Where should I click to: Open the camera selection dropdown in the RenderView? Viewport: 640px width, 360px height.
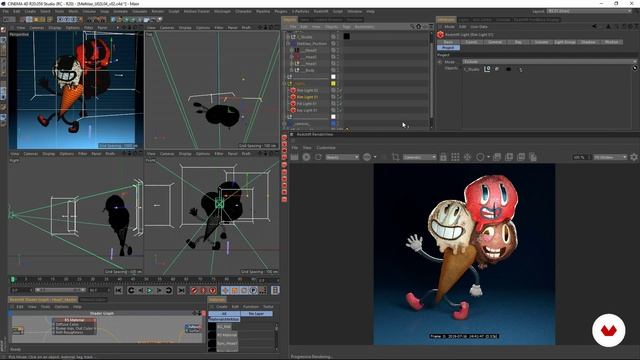[420, 157]
